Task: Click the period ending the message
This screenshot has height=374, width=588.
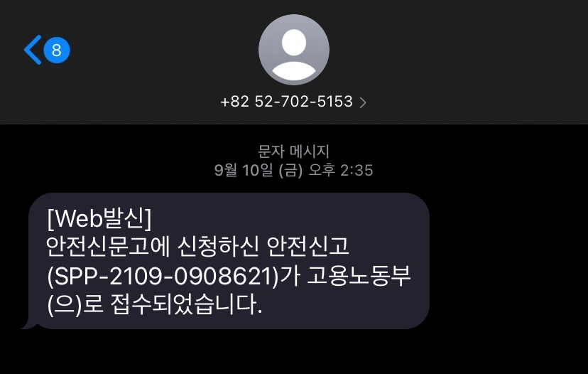Action: (258, 311)
